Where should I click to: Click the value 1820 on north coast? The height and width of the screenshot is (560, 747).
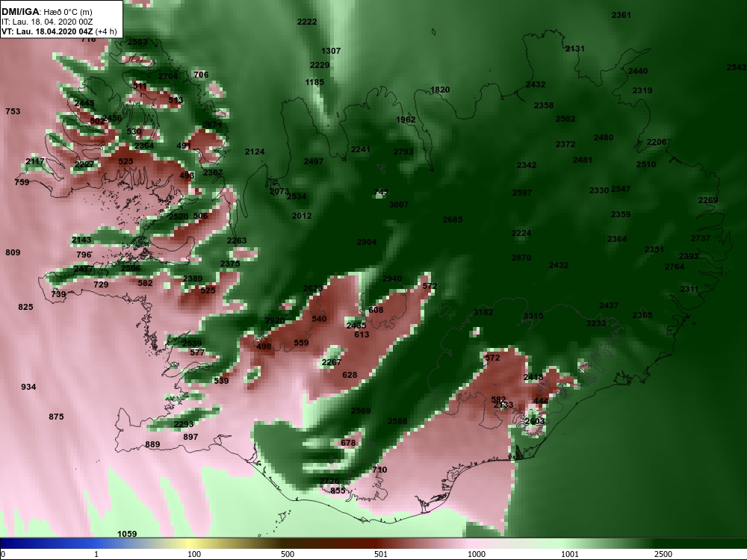tap(440, 90)
